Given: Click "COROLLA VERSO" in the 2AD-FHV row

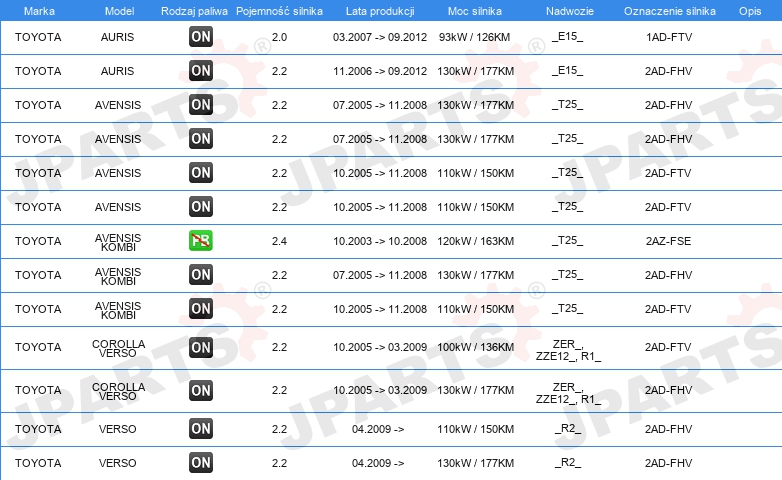Looking at the screenshot, I should point(118,391).
